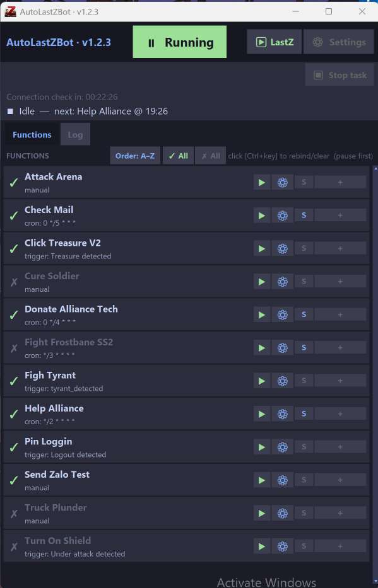Enable Fight Frostbane SS2 via X mark
This screenshot has width=378, height=588.
click(14, 349)
